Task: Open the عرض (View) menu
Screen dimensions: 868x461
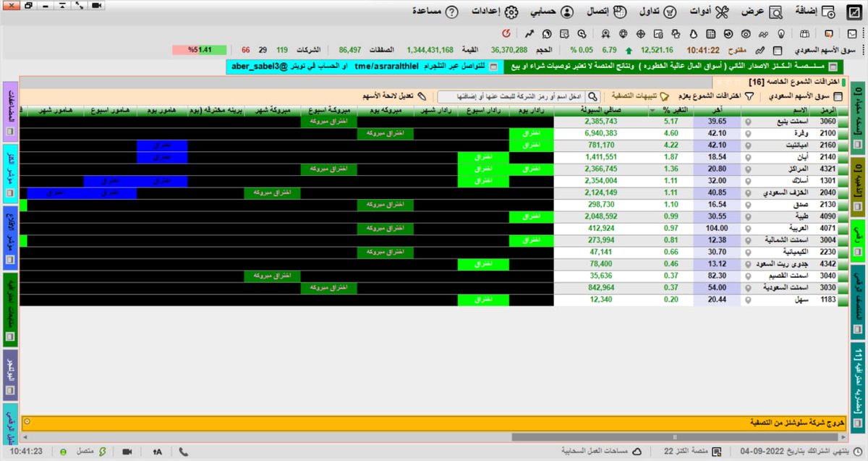Action: [762, 12]
